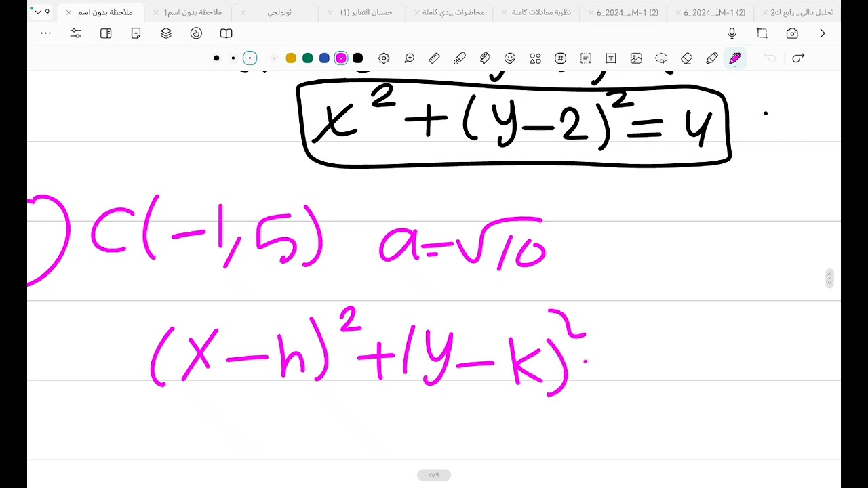Close the توبولجي tab
Screen dimensions: 868x488
243,12
